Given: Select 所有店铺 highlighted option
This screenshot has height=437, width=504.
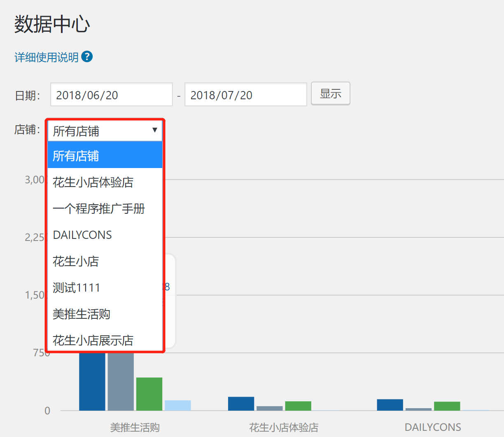Looking at the screenshot, I should pyautogui.click(x=105, y=156).
